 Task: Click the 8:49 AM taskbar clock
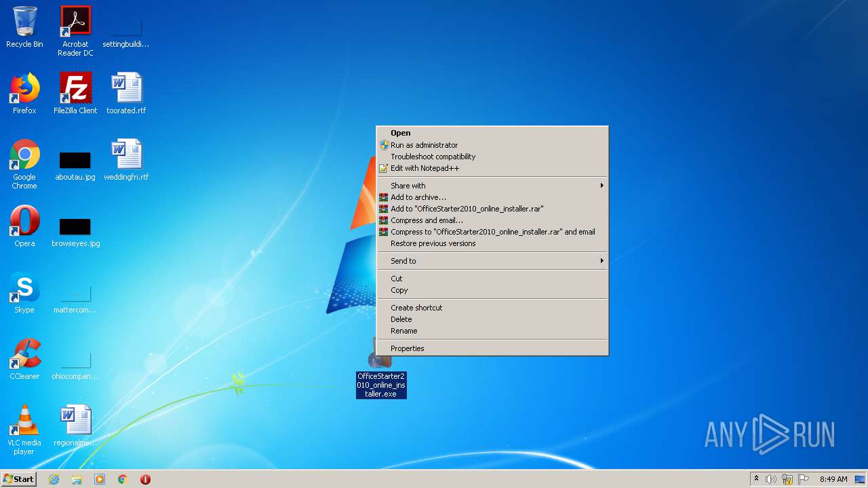tap(833, 479)
